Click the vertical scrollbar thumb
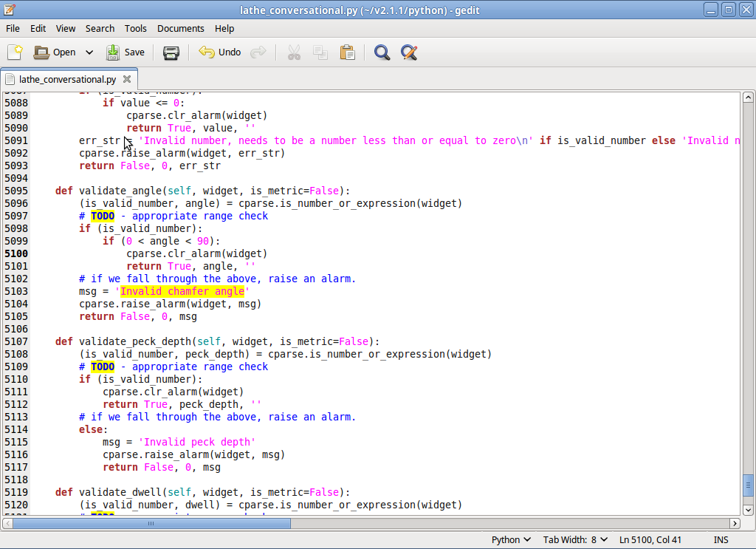The width and height of the screenshot is (756, 549). coord(748,485)
